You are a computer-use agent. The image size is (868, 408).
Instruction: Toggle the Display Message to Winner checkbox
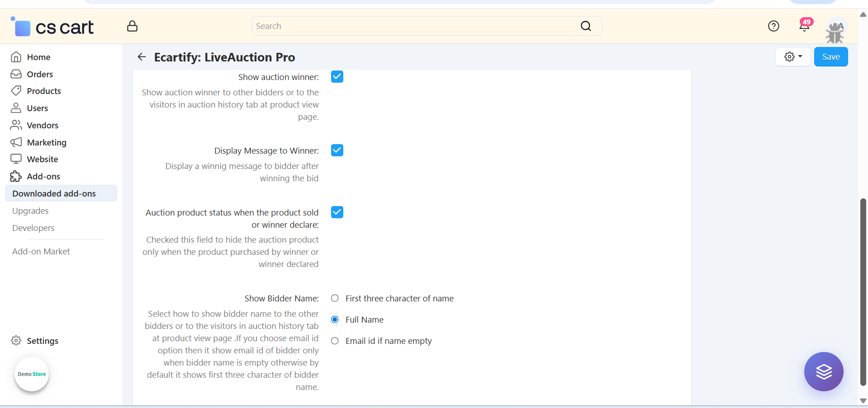(x=337, y=150)
